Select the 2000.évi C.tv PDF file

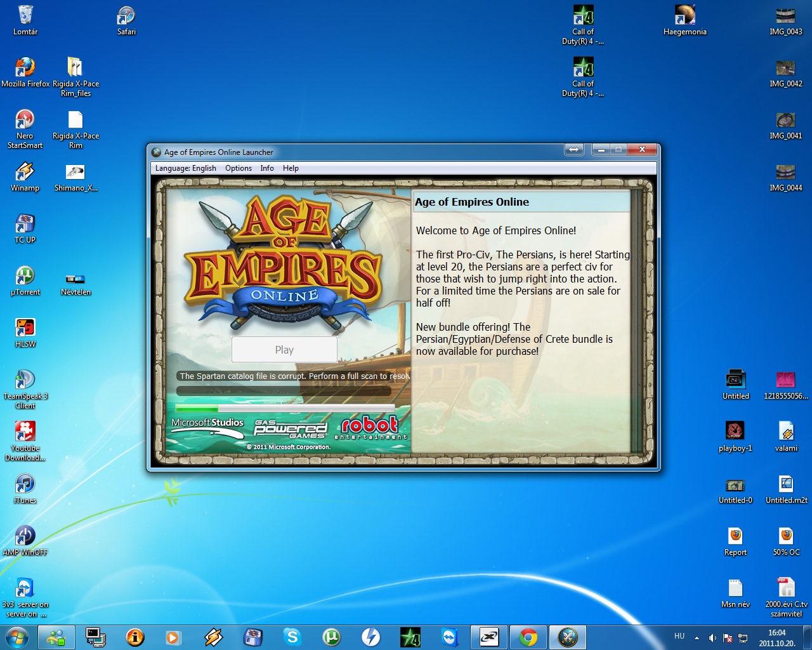pos(786,597)
